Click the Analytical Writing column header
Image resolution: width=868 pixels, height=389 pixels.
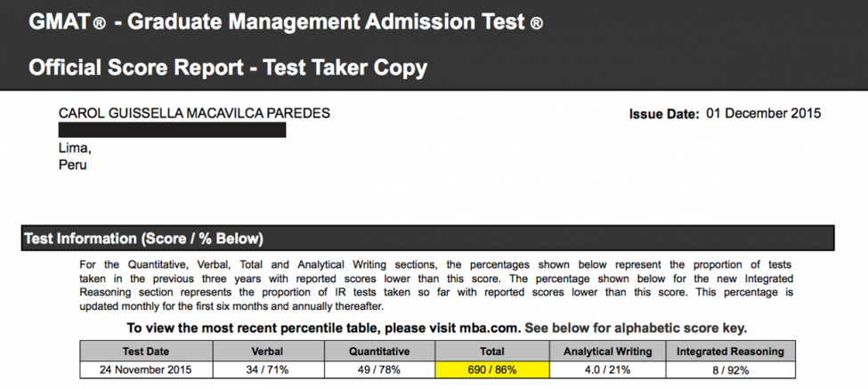coord(608,351)
